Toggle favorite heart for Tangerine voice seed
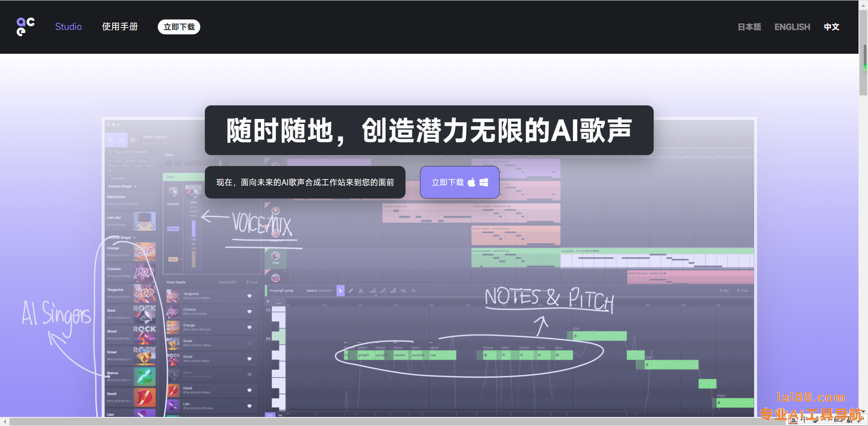 point(249,296)
